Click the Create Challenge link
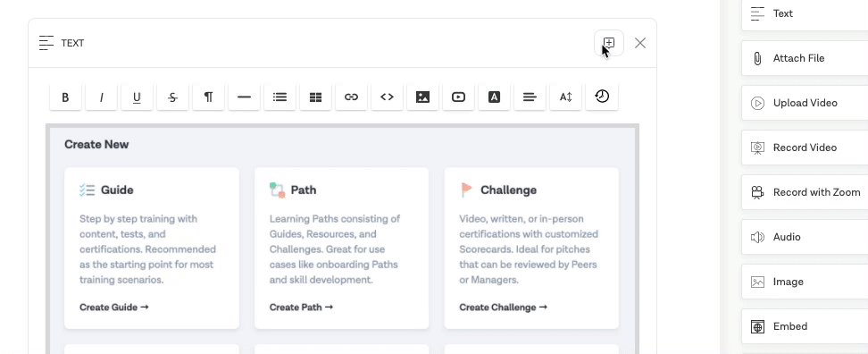Screen dimensions: 868x354 [x=503, y=307]
